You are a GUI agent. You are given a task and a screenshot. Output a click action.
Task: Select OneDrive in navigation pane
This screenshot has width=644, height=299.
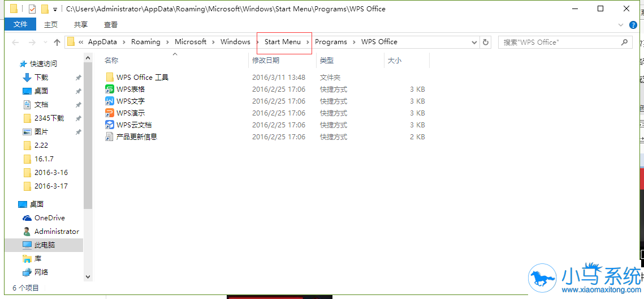tap(50, 218)
